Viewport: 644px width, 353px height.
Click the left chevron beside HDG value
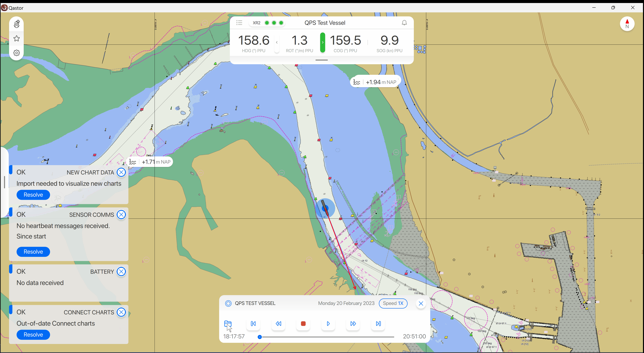(277, 42)
